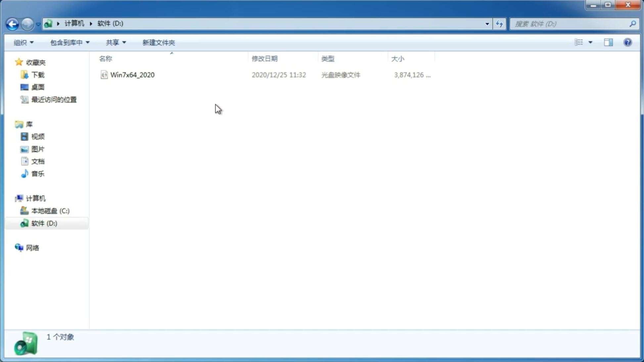The width and height of the screenshot is (644, 362).
Task: Open 最近访问的位置 shortcut
Action: 53,100
